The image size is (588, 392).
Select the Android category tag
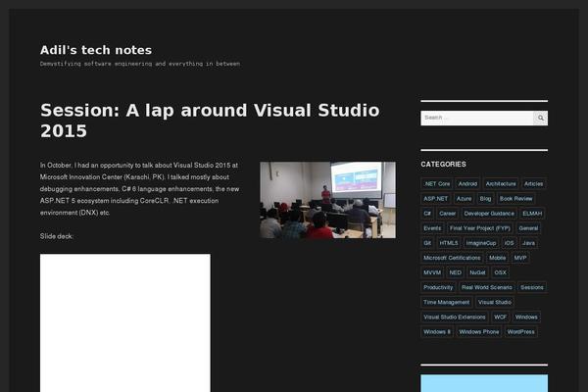tap(467, 184)
